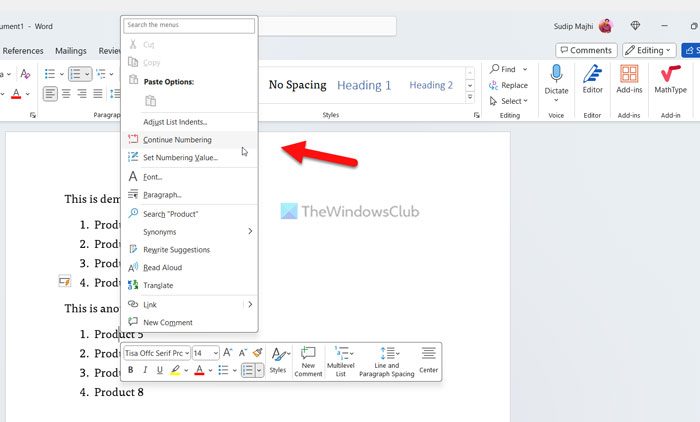Choose Adjust List Indents menu item
The image size is (700, 422).
click(x=190, y=122)
